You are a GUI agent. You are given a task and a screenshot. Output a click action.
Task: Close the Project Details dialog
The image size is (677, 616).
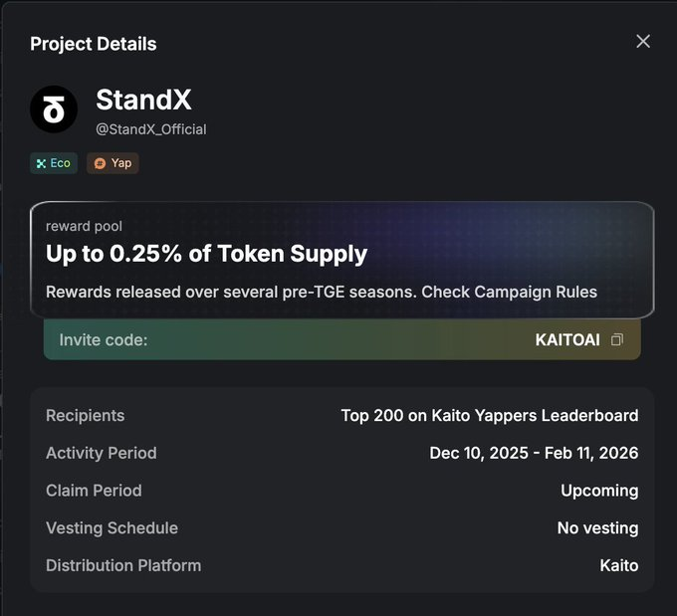(x=643, y=41)
